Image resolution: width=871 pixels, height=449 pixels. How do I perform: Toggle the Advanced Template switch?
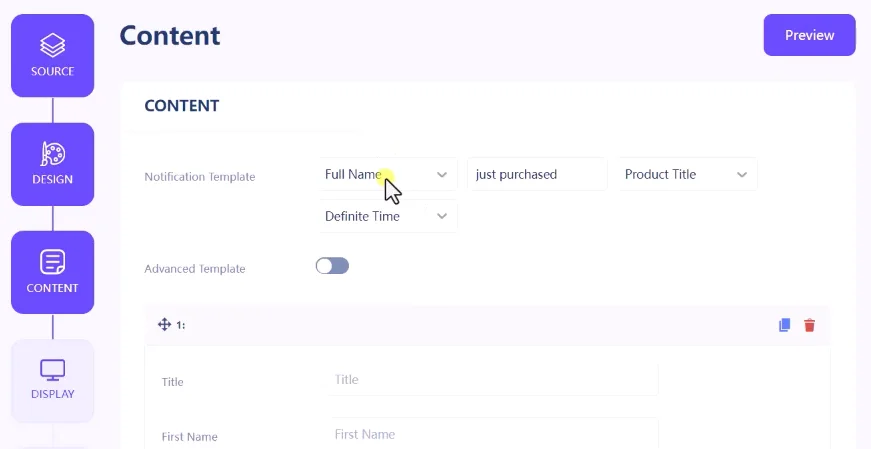[332, 266]
